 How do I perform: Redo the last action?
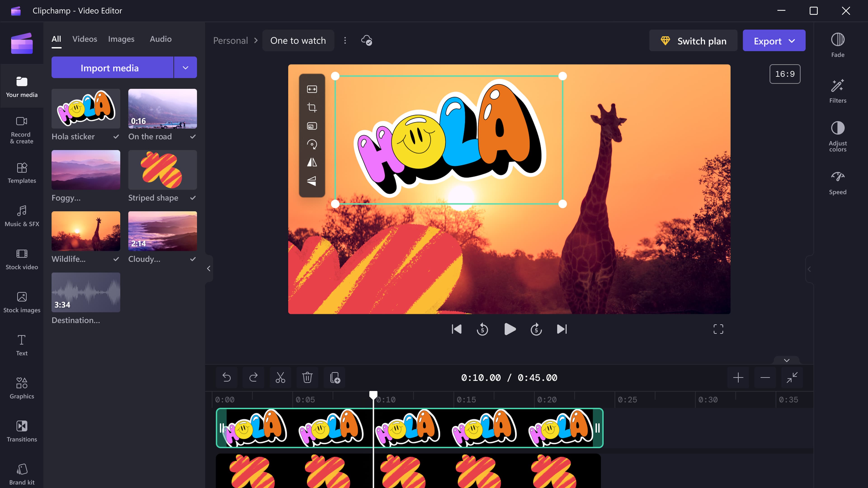click(253, 378)
